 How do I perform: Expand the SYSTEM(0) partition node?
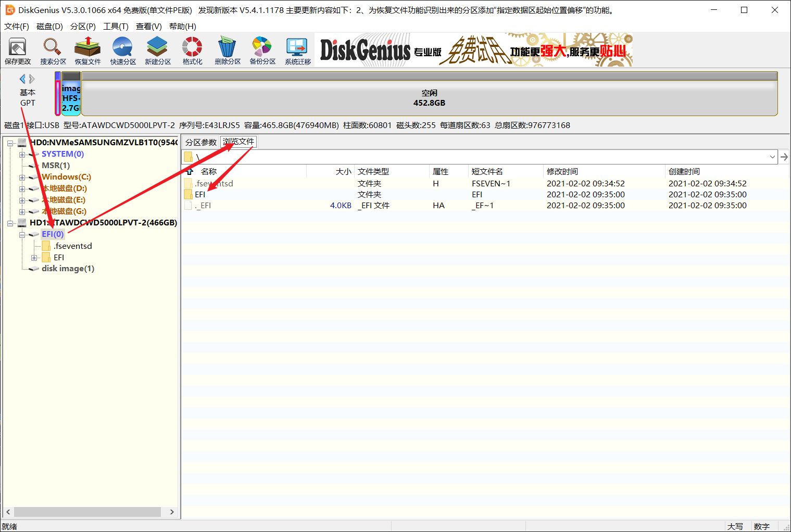[x=22, y=155]
